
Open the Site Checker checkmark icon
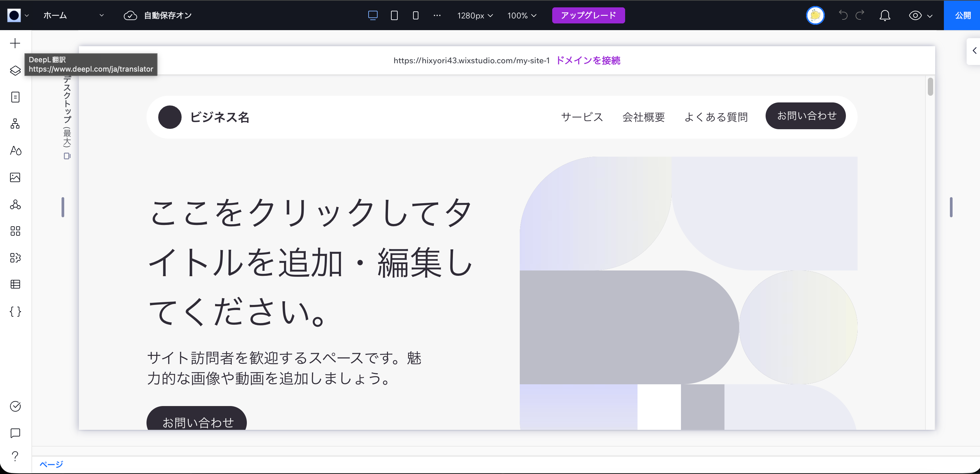(x=15, y=406)
